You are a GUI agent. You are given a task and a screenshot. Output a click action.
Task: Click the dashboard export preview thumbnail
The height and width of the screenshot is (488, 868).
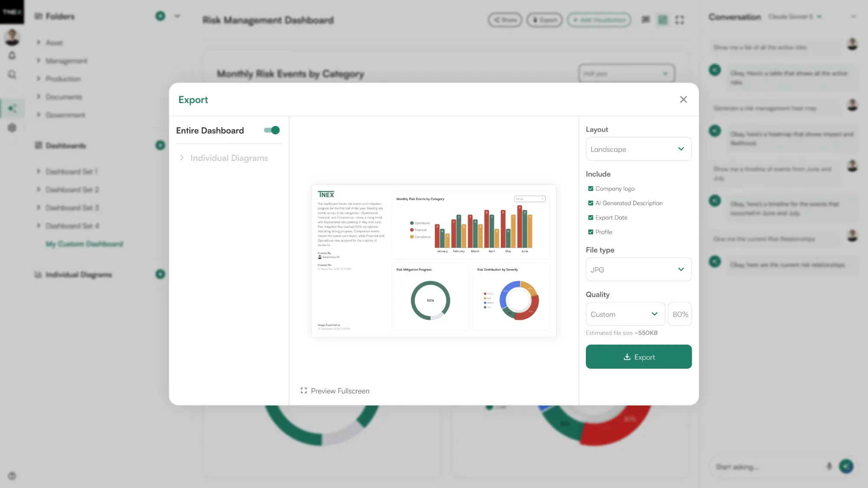click(434, 261)
